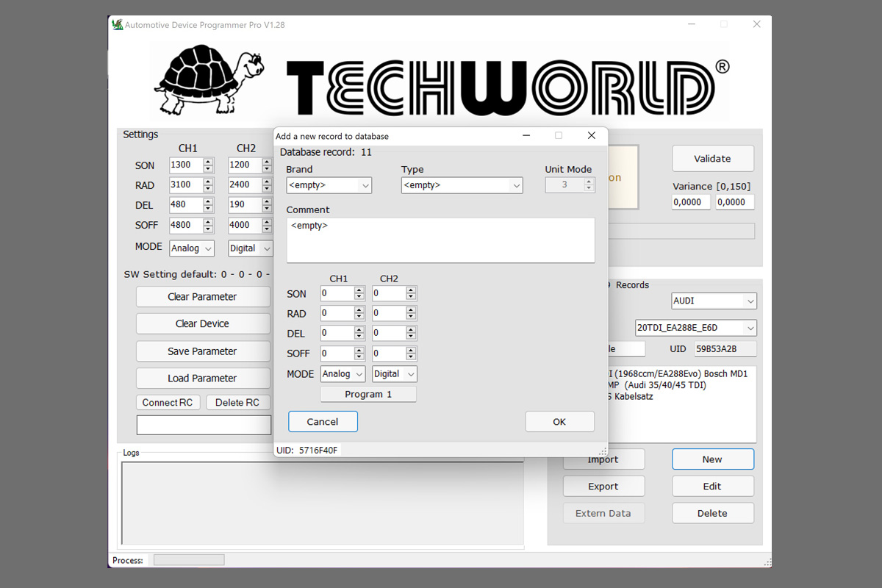Viewport: 882px width, 588px height.
Task: Click the UID field 59B53A2B
Action: (725, 349)
